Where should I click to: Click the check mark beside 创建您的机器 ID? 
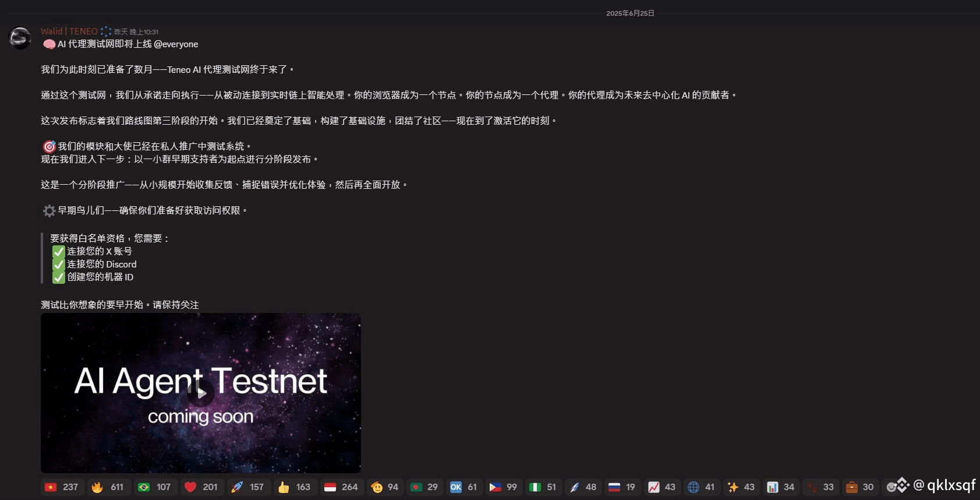click(x=58, y=277)
